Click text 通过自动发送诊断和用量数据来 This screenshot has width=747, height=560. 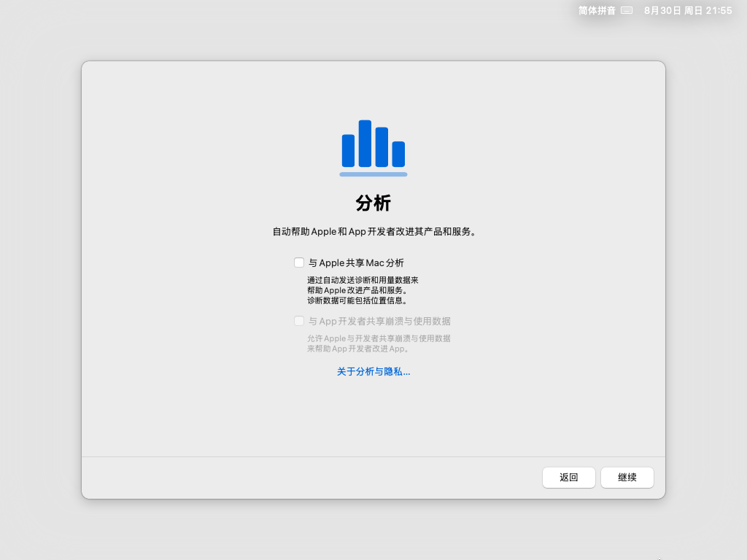(363, 280)
